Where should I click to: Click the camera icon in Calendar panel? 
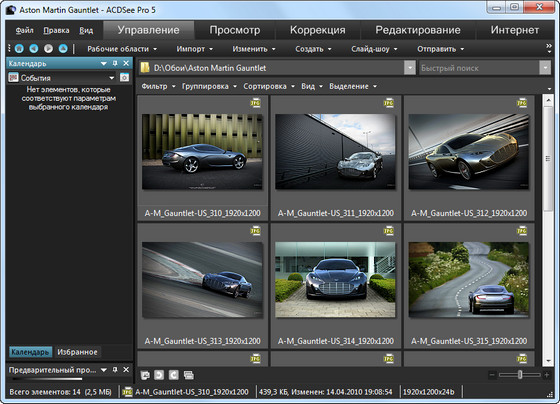124,78
